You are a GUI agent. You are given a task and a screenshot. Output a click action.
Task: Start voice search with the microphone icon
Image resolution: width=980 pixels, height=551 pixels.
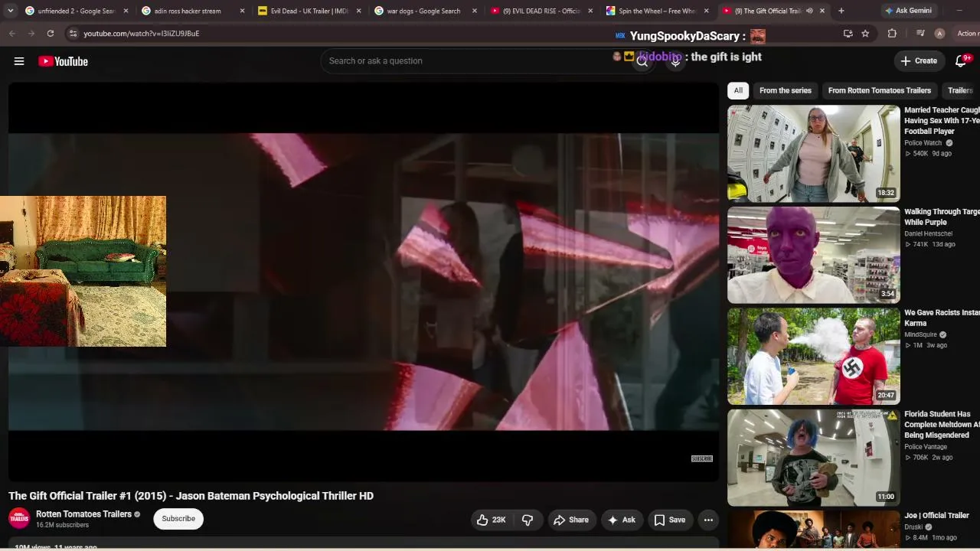(675, 61)
